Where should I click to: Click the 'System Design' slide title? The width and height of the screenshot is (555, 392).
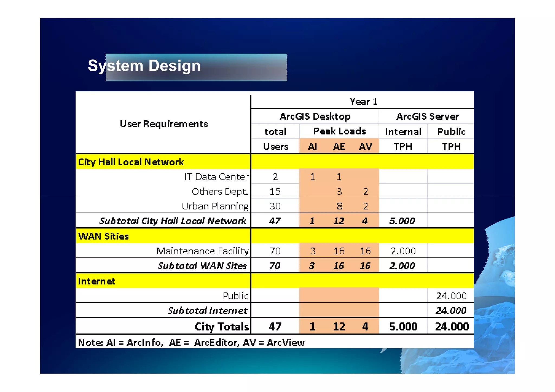tap(144, 66)
